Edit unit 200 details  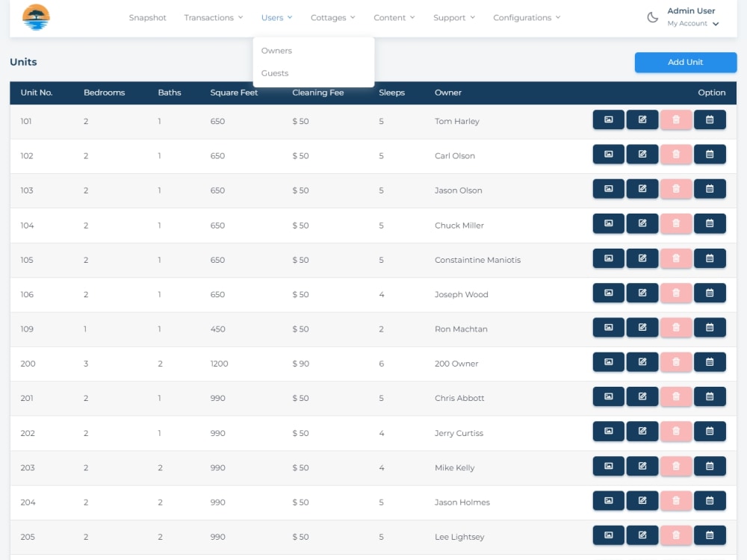pos(642,362)
